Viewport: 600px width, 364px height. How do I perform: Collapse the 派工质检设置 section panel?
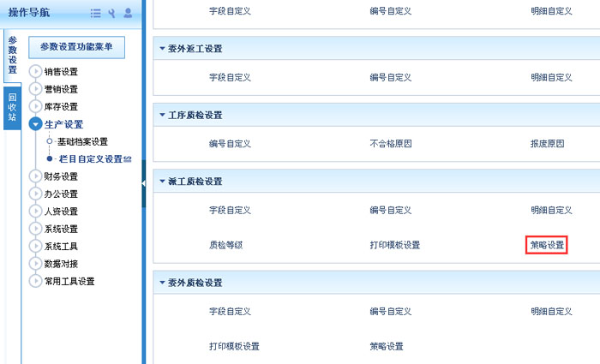point(162,182)
